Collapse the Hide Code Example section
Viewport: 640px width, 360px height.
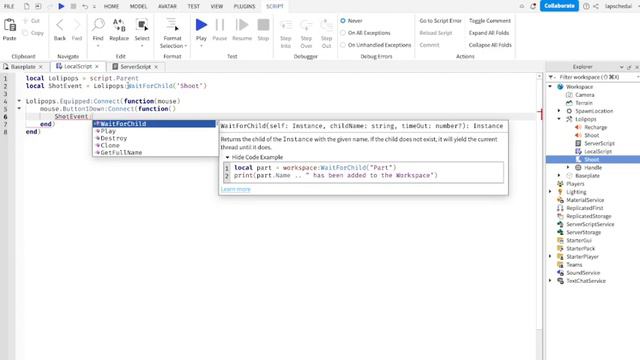(x=227, y=157)
